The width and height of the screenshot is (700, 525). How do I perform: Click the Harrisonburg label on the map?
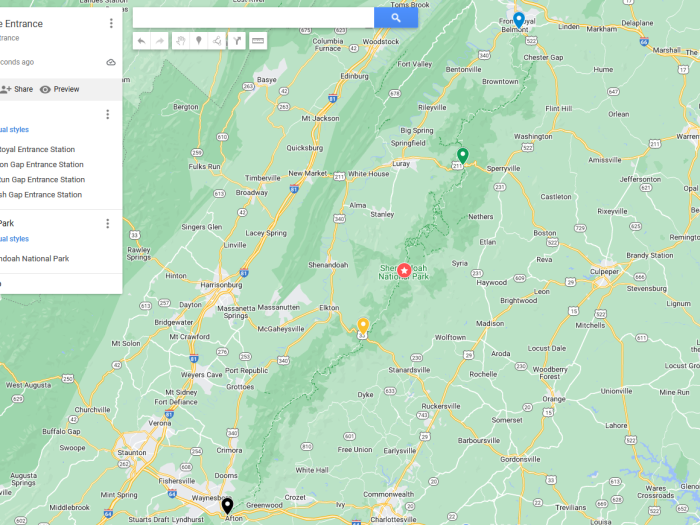pos(221,285)
